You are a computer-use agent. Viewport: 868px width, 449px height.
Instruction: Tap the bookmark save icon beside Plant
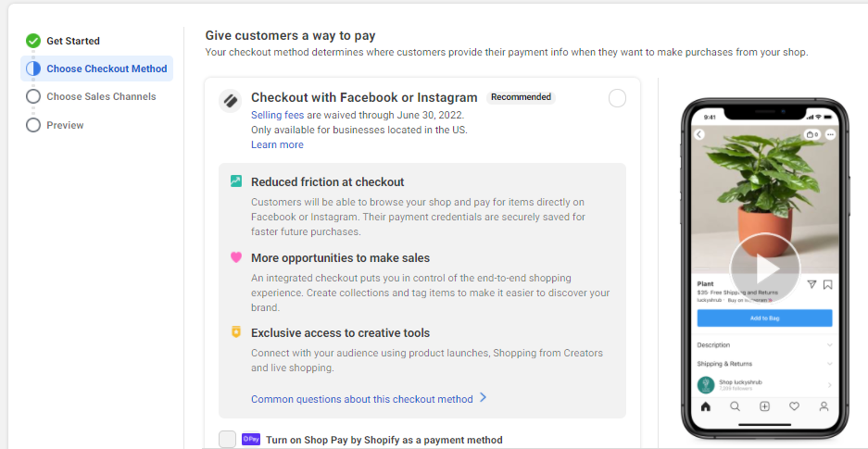[828, 284]
